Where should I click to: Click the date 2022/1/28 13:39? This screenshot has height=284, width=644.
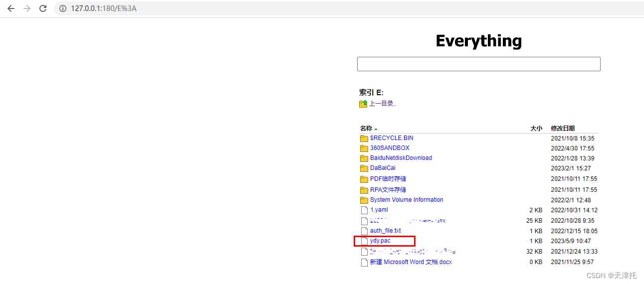pyautogui.click(x=572, y=158)
